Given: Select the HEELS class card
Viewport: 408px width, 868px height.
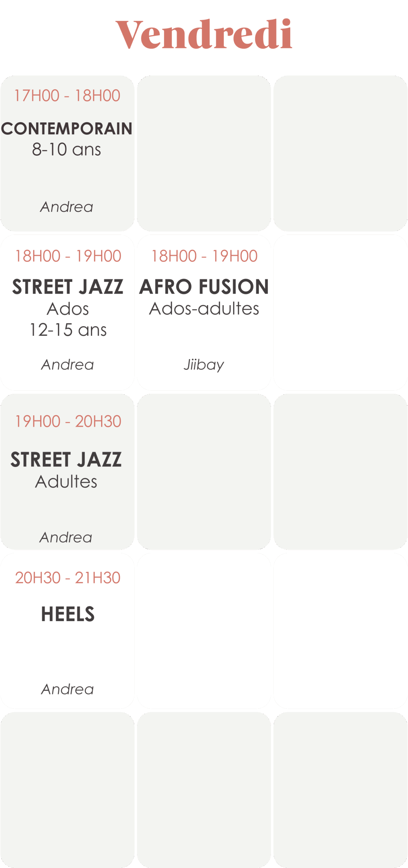Looking at the screenshot, I should click(x=67, y=631).
